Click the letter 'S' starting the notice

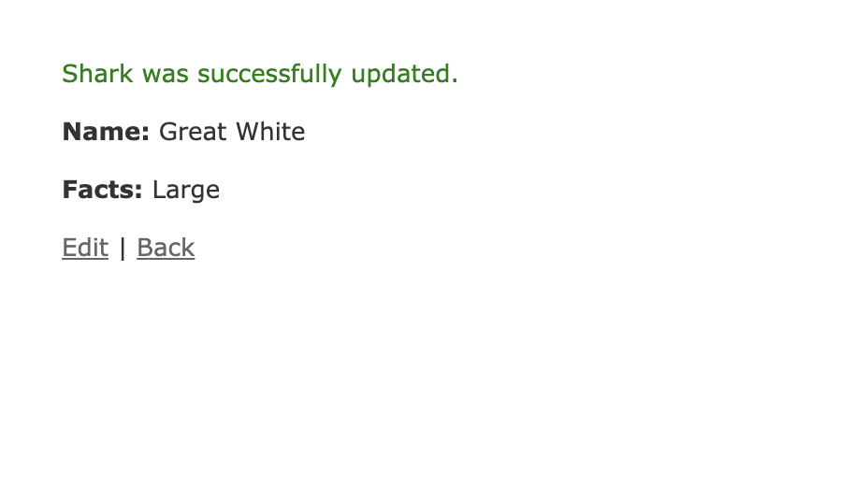[70, 74]
